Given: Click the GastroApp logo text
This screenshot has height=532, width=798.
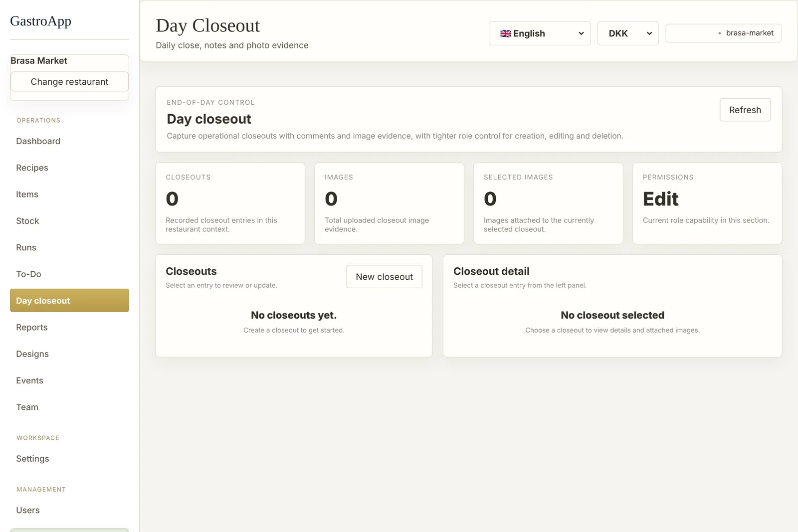Looking at the screenshot, I should tap(40, 21).
